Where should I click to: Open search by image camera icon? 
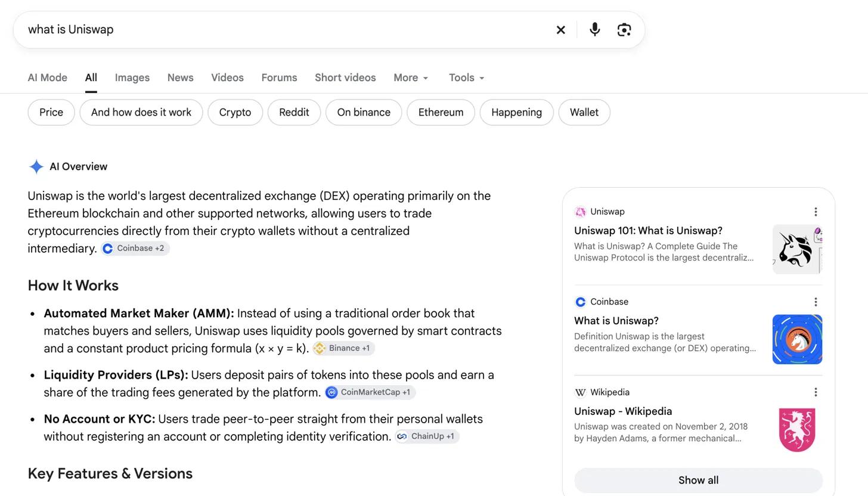click(624, 30)
